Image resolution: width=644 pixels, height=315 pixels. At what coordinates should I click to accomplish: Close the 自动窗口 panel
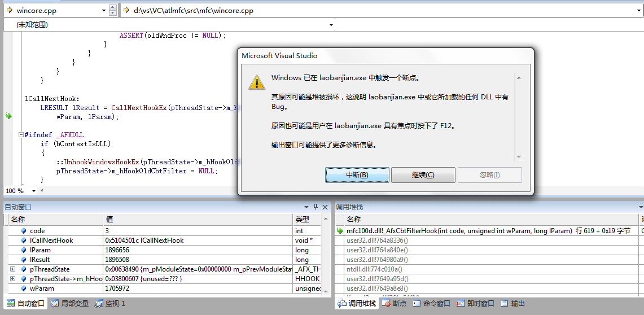click(325, 207)
